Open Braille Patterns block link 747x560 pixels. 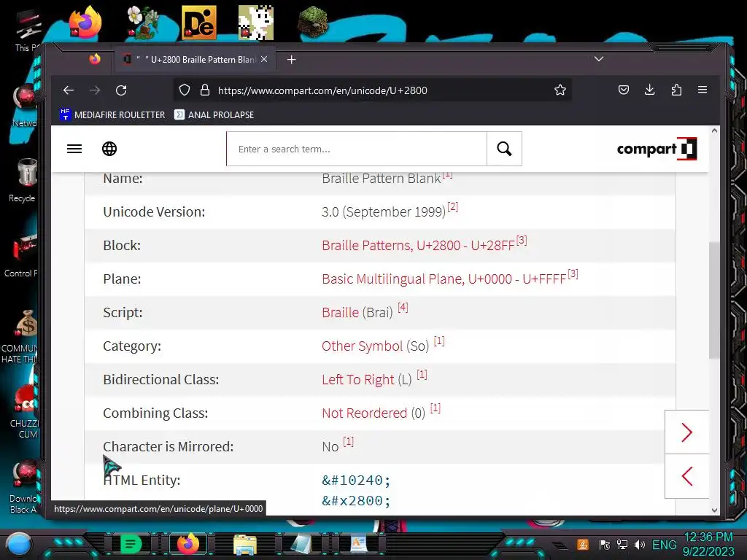pos(418,245)
